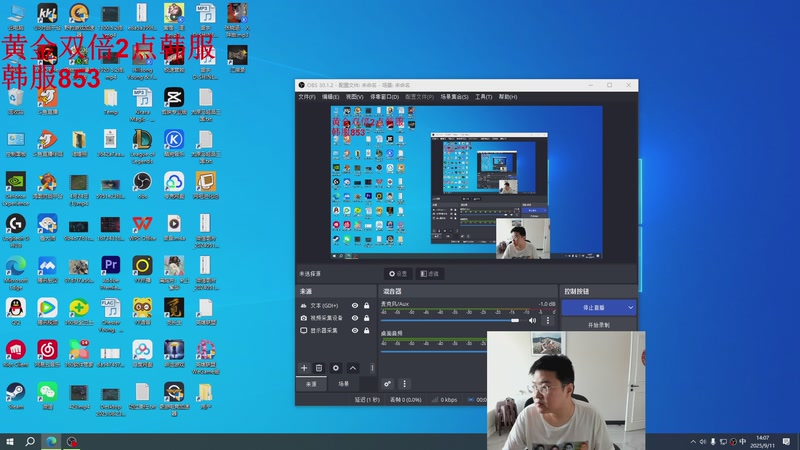
Task: Open mixer dock three-dot menu at bottom
Action: point(405,384)
